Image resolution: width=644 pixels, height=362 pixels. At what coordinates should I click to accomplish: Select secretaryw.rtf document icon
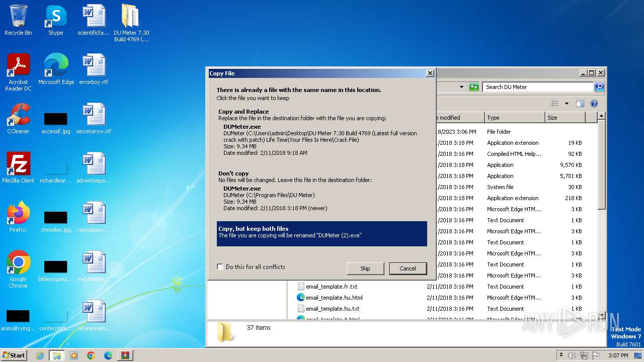[x=94, y=119]
